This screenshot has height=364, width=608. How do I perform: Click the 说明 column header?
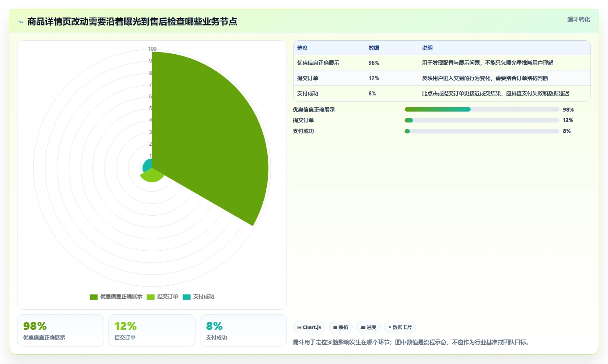(x=427, y=48)
